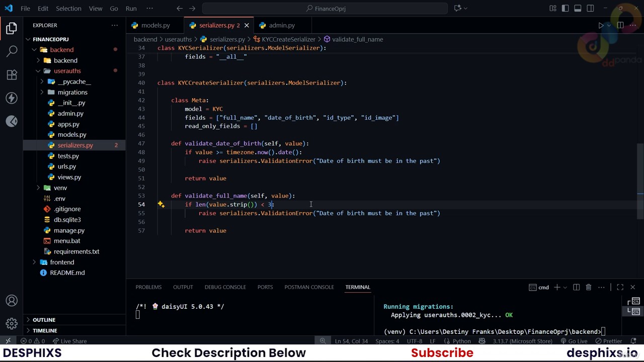Screen dimensions: 644x362
Task: Click the Prettier status bar item
Action: pos(608,341)
